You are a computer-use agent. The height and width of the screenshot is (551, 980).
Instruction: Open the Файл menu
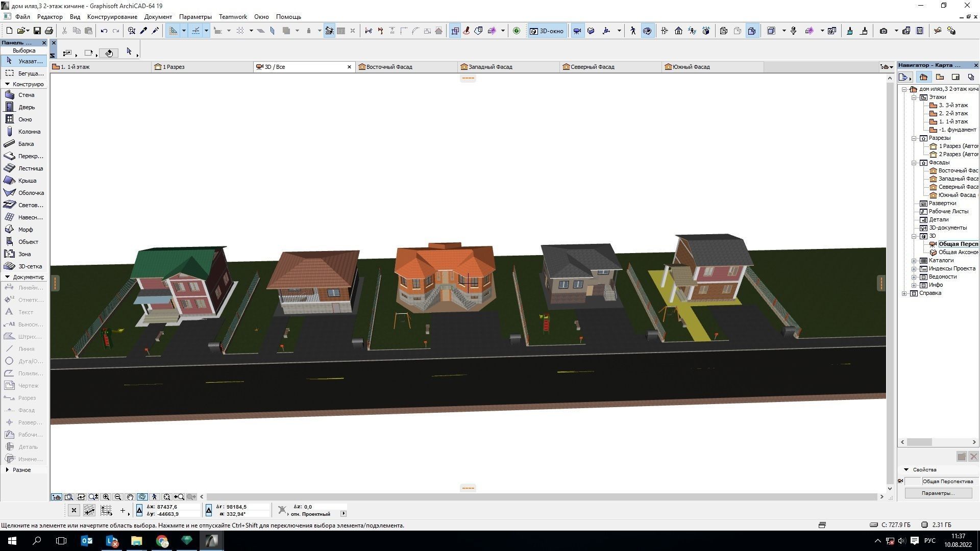22,17
